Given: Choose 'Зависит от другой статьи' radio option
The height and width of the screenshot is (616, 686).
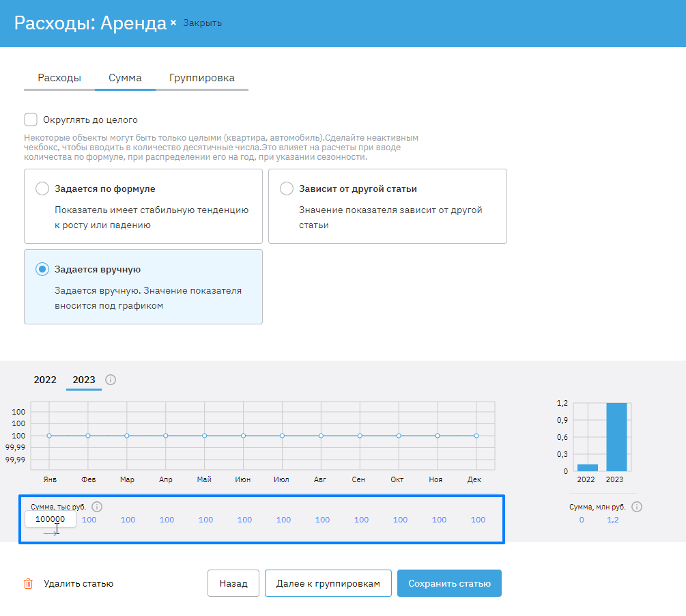Looking at the screenshot, I should point(287,189).
